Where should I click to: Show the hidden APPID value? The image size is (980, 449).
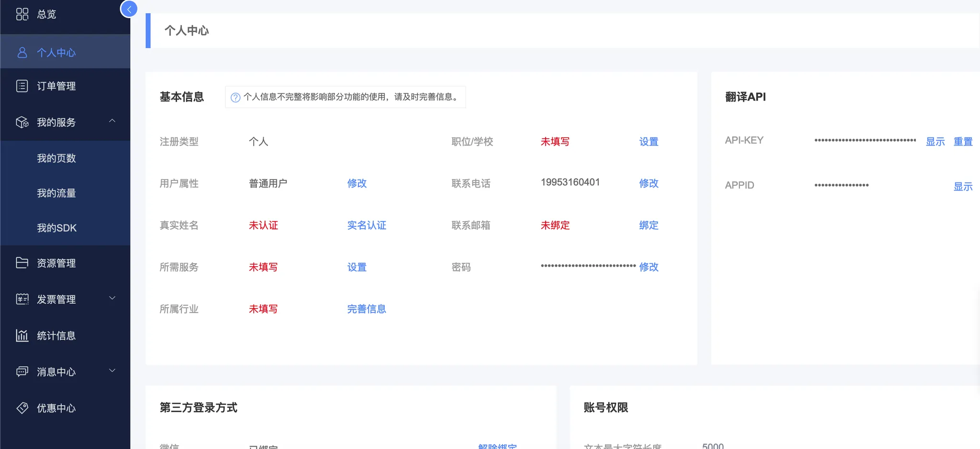point(964,186)
